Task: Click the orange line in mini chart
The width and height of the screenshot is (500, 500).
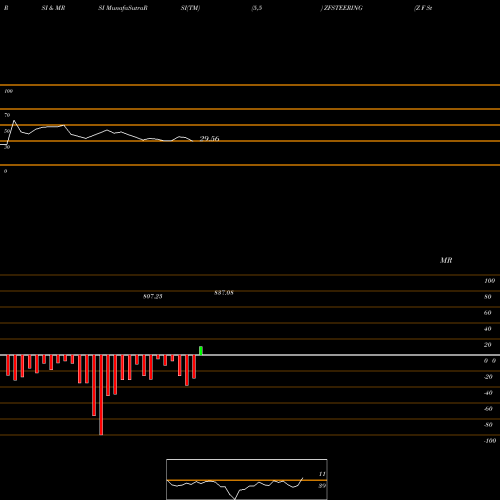Action: pos(247,481)
